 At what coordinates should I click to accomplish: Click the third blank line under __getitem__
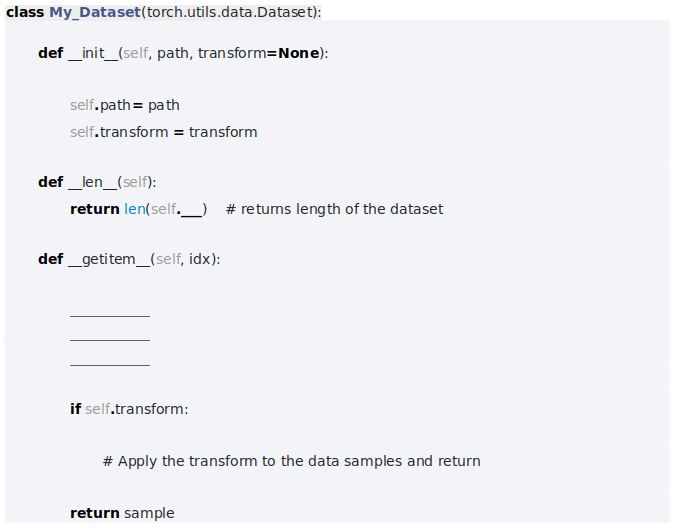tap(110, 365)
